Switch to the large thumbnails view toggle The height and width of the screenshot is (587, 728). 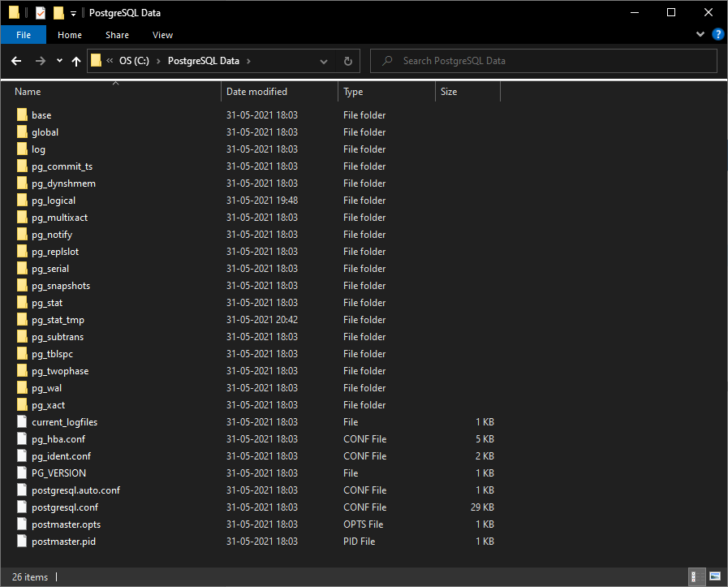point(714,577)
